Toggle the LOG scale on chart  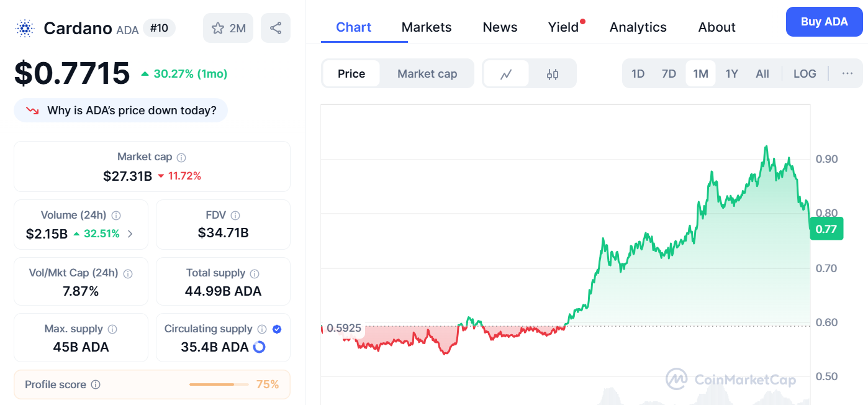click(x=805, y=73)
